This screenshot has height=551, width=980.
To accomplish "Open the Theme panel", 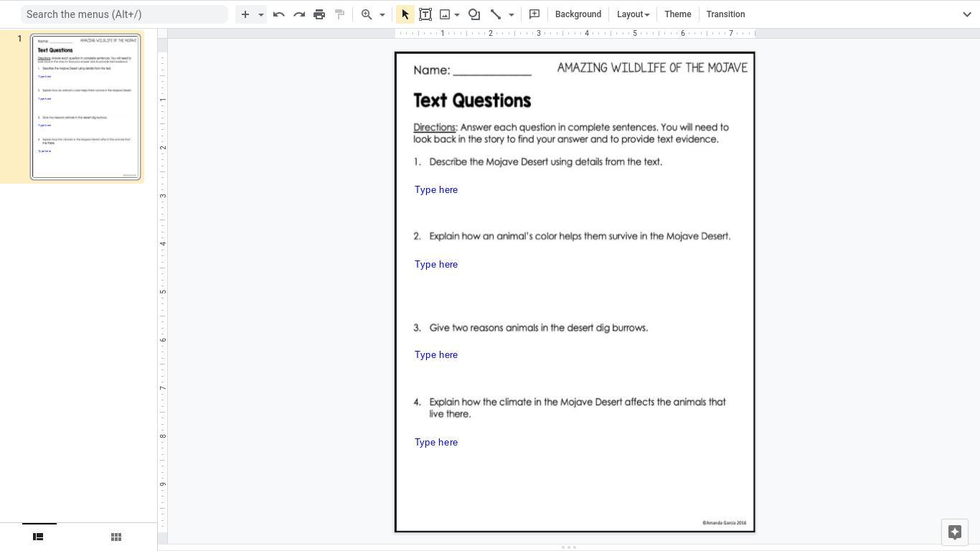I will 678,14.
